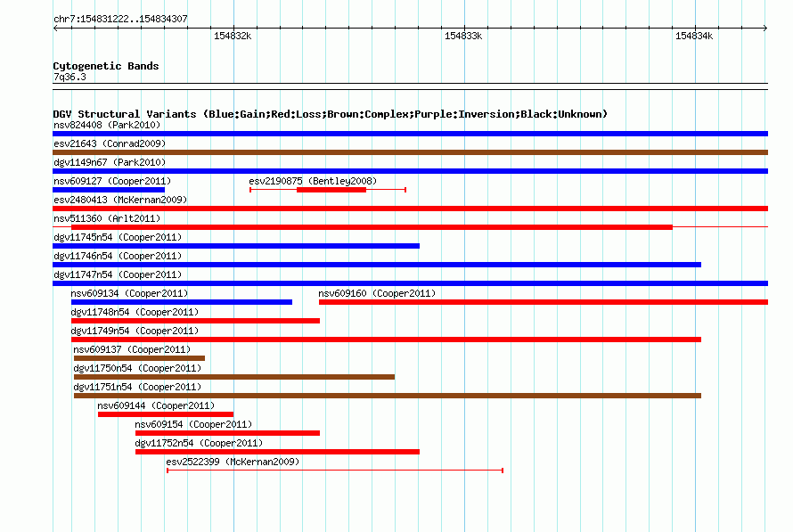The width and height of the screenshot is (793, 532).
Task: Open the nsv609144 (Cooper2011) label
Action: pyautogui.click(x=156, y=405)
